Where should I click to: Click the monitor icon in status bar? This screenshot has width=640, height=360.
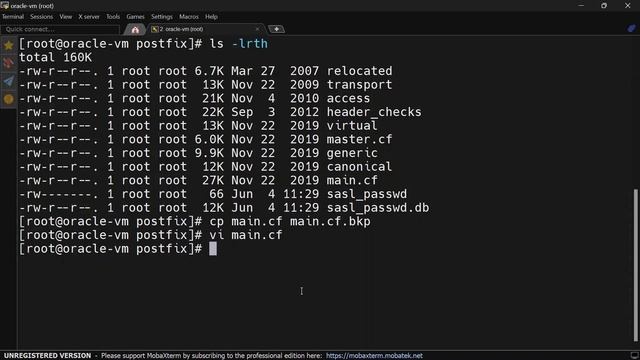634,356
